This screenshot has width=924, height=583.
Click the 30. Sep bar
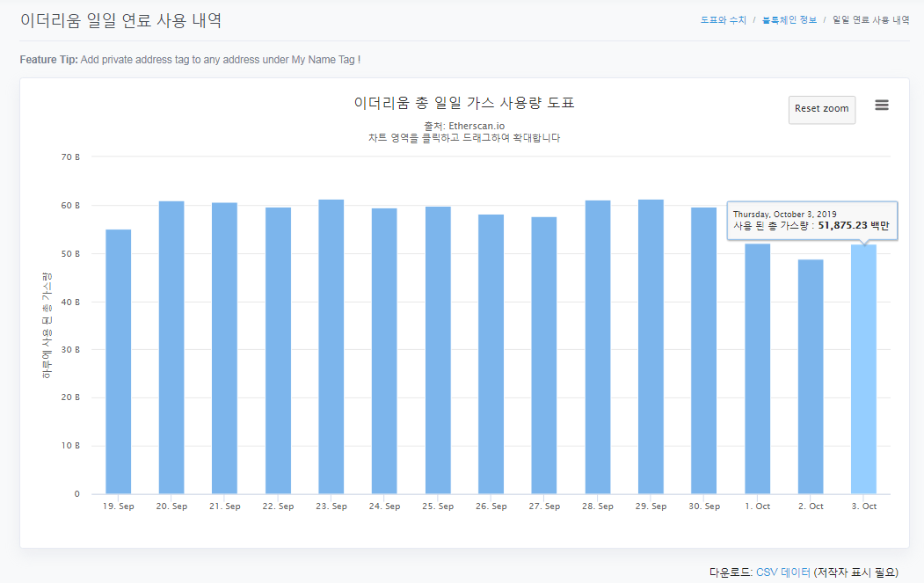click(704, 350)
